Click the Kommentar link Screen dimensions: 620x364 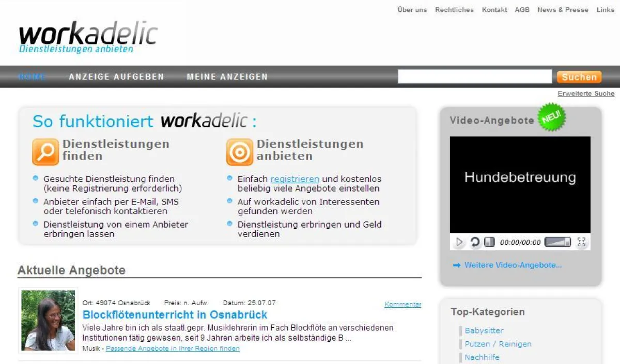click(403, 305)
